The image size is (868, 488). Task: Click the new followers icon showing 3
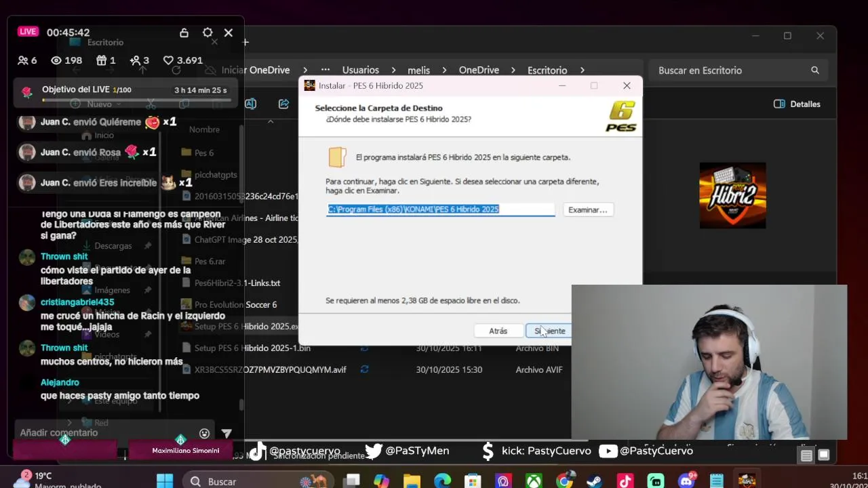(135, 60)
